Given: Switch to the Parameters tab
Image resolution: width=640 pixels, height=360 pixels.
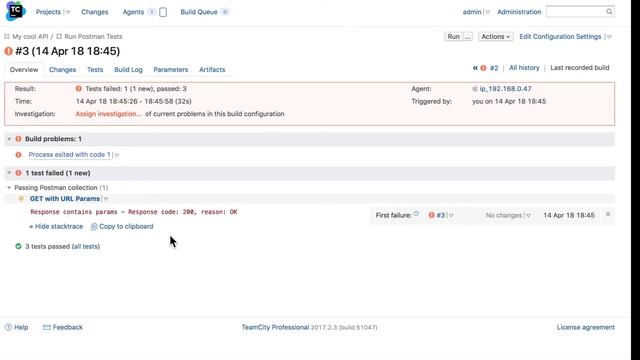Looking at the screenshot, I should [x=171, y=70].
